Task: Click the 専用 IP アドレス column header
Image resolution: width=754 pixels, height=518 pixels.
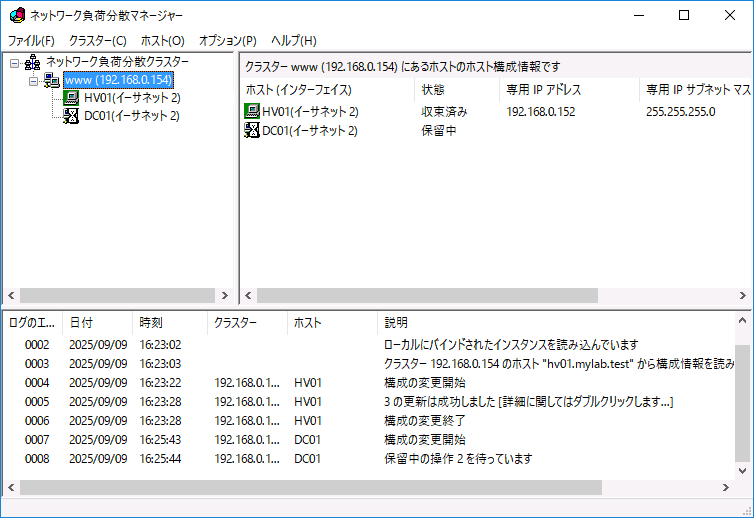Action: tap(567, 90)
